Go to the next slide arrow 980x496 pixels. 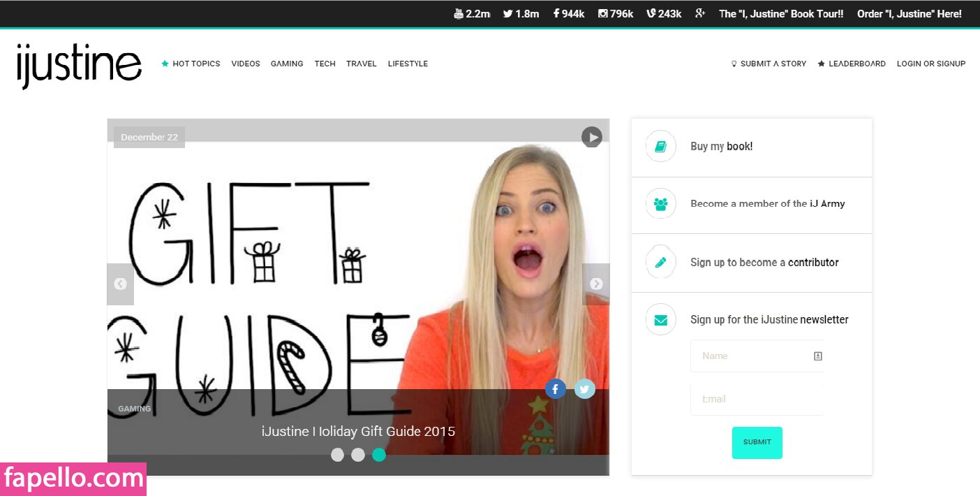(596, 284)
